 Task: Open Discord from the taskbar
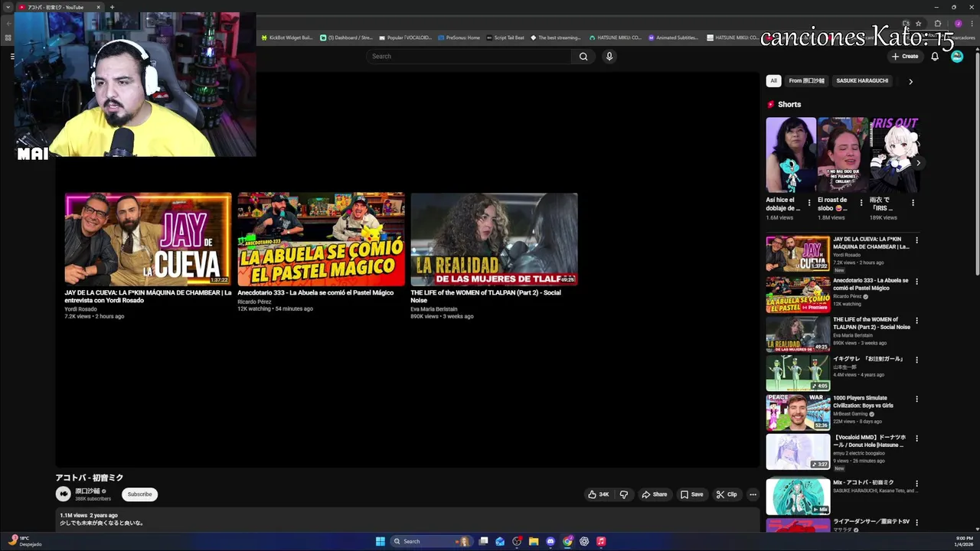point(550,541)
